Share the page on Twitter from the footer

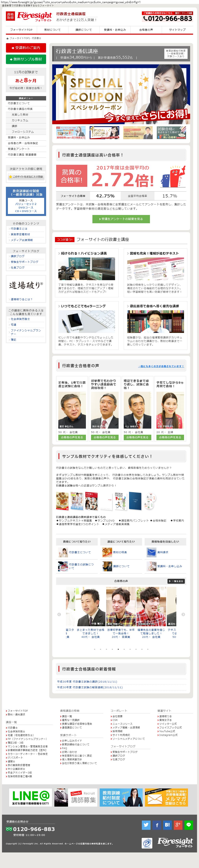(146, 825)
